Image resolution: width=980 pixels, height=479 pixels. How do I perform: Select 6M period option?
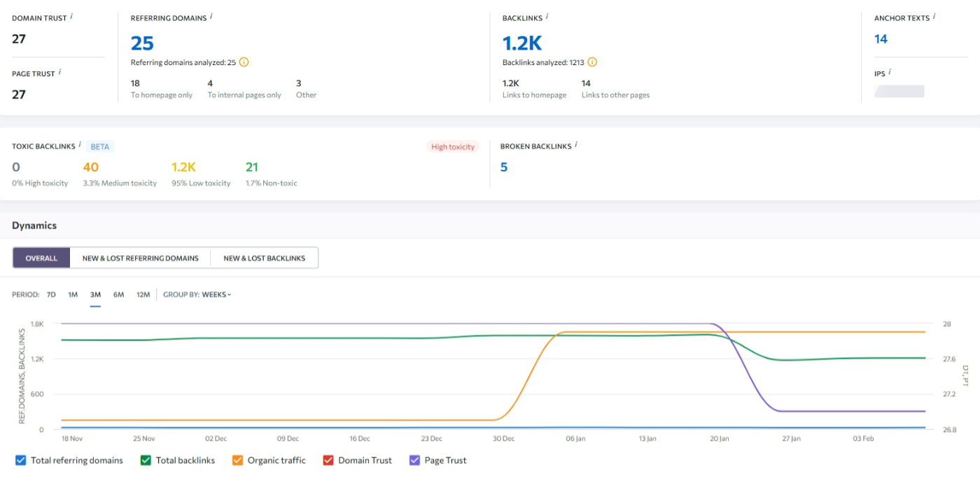(118, 294)
